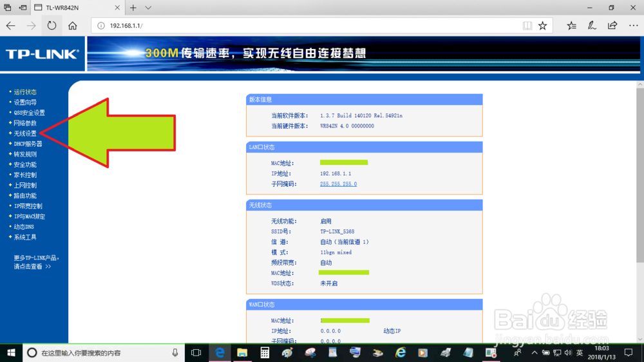Viewport: 644px width, 362px height.
Task: Open tabs you've set aside icon
Action: (7, 7)
